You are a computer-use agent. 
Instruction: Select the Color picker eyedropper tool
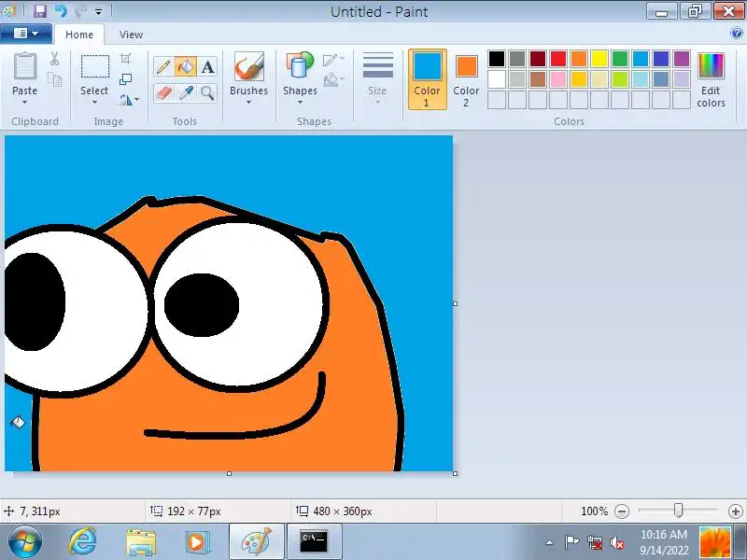(185, 92)
